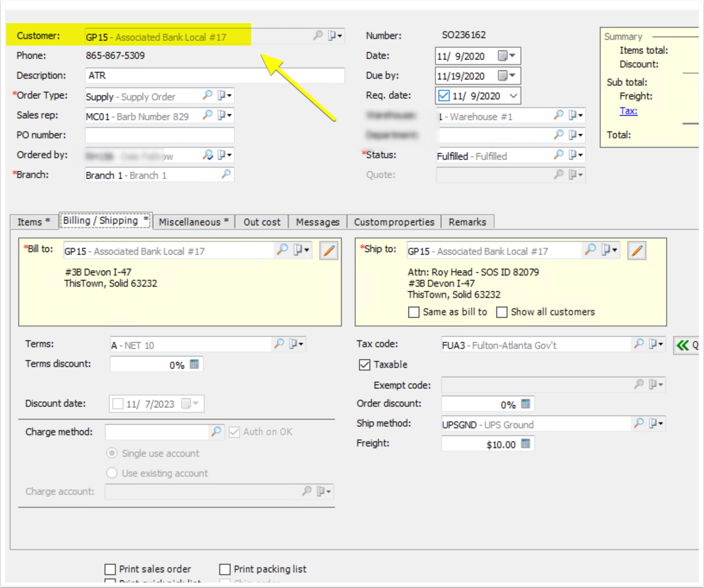Click the green double-arrow button

(686, 345)
